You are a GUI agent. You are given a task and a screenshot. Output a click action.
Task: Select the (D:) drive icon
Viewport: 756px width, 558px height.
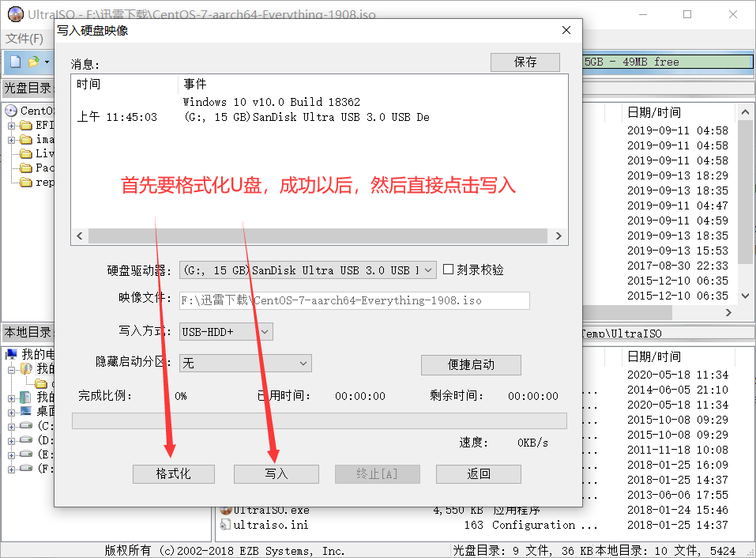(x=26, y=440)
